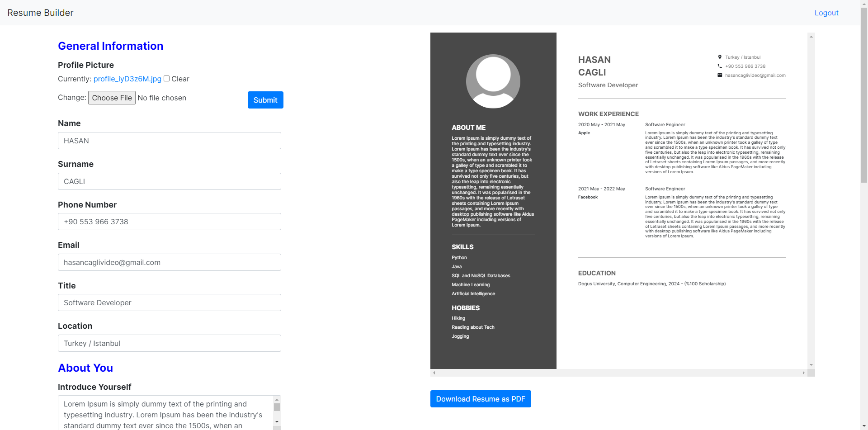Click the horizontal scrollbar under the resume preview

pos(619,373)
